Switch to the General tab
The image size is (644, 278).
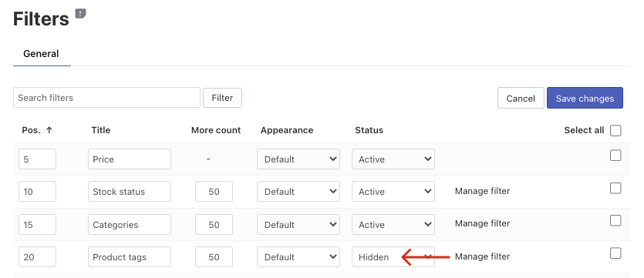(41, 54)
